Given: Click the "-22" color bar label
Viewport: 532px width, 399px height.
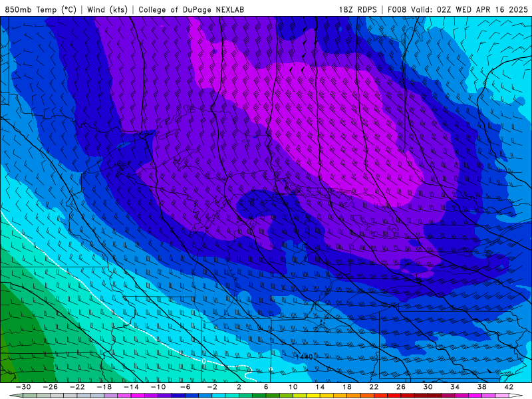Looking at the screenshot, I should [x=77, y=387].
